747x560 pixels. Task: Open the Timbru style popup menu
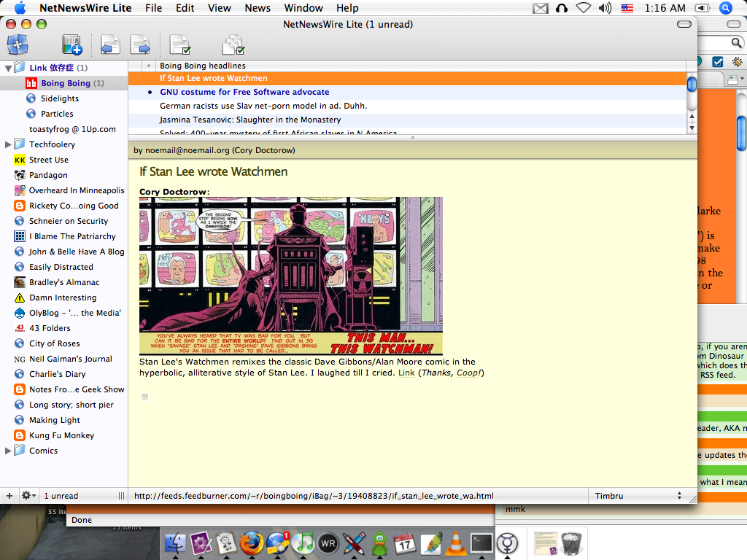click(638, 496)
